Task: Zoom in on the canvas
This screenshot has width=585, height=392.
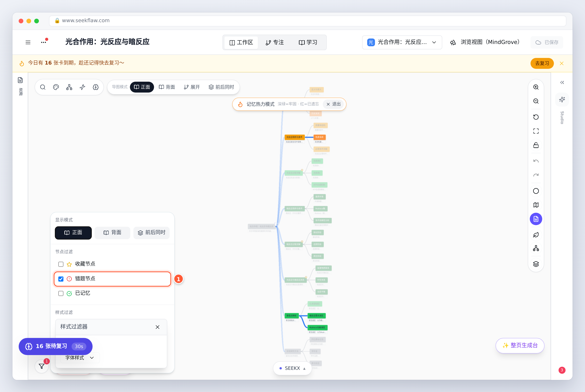Action: coord(536,87)
